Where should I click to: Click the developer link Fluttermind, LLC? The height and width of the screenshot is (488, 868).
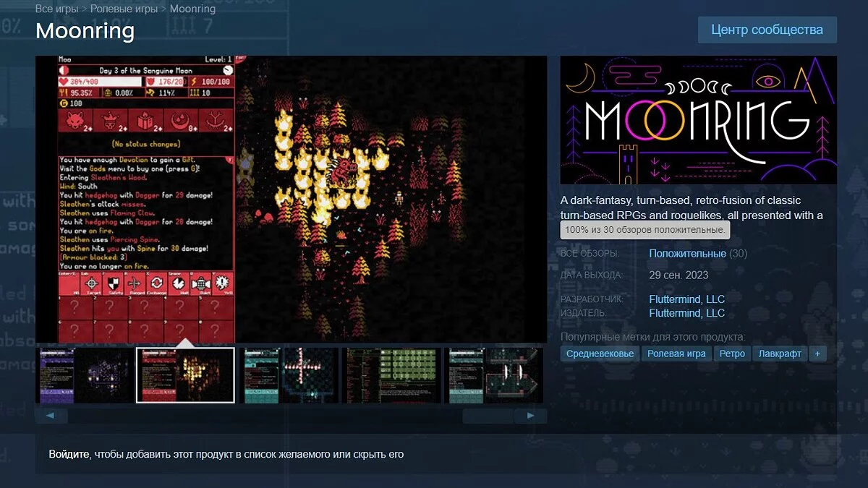point(686,299)
